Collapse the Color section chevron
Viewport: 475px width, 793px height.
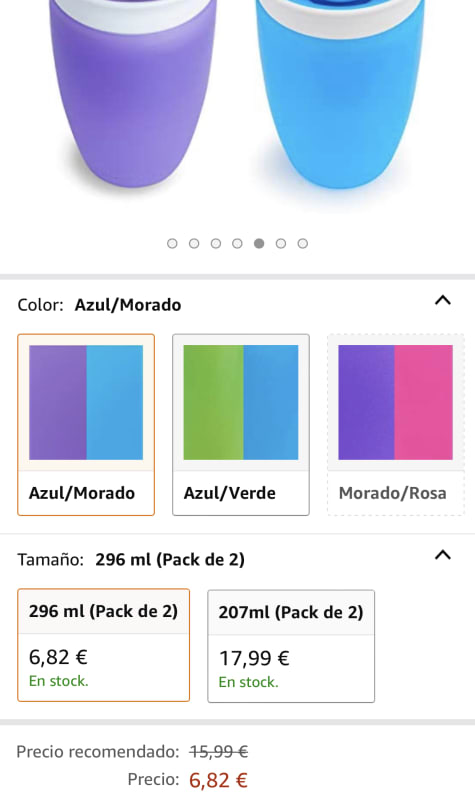tap(443, 300)
